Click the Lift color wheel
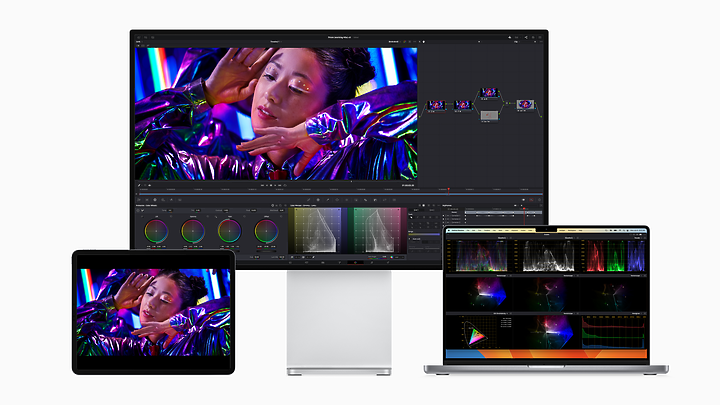Image resolution: width=720 pixels, height=405 pixels. [156, 231]
